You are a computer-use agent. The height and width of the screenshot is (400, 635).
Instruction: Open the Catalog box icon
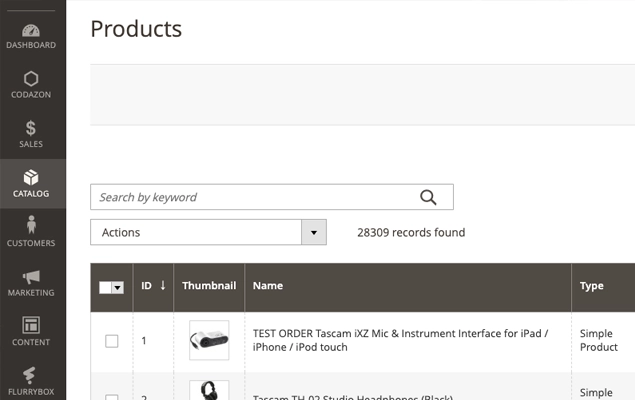point(31,178)
